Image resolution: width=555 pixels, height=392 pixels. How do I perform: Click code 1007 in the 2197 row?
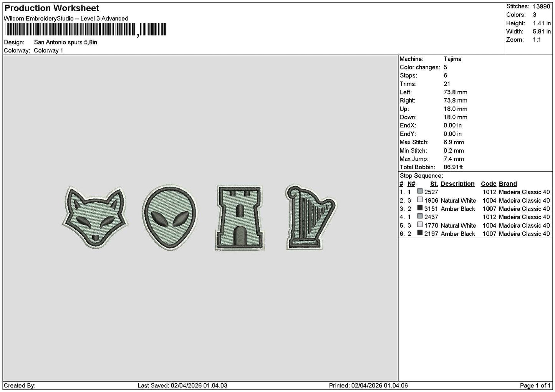[x=489, y=234]
